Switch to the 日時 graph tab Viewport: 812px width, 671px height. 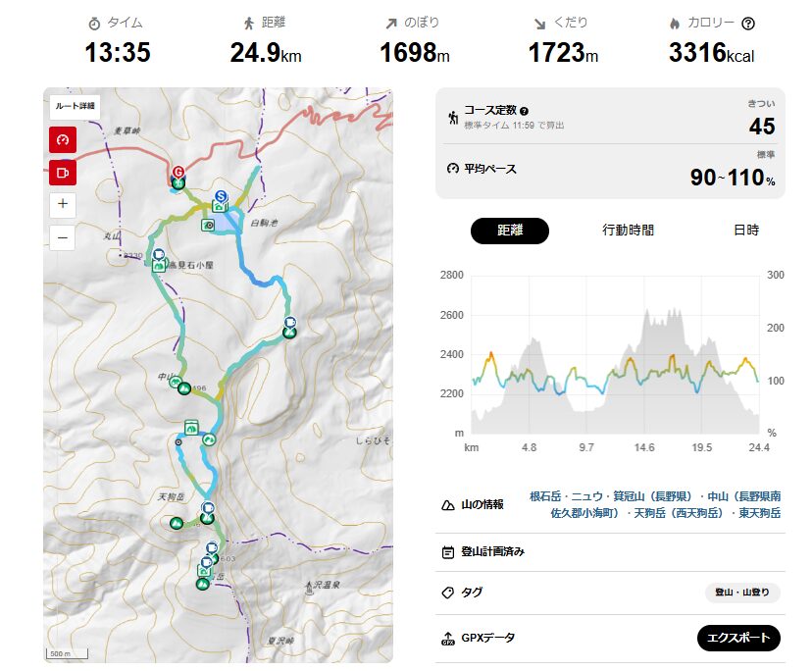tap(745, 231)
